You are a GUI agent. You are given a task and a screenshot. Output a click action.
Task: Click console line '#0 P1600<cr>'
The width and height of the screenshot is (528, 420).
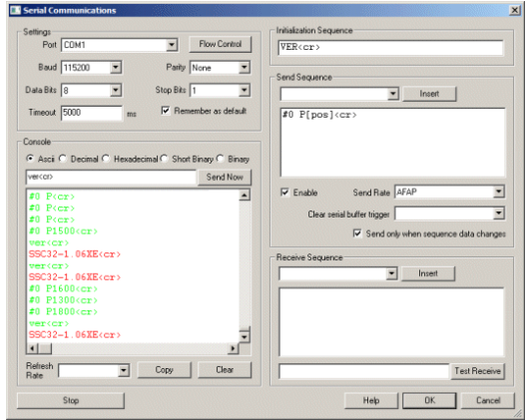[63, 288]
